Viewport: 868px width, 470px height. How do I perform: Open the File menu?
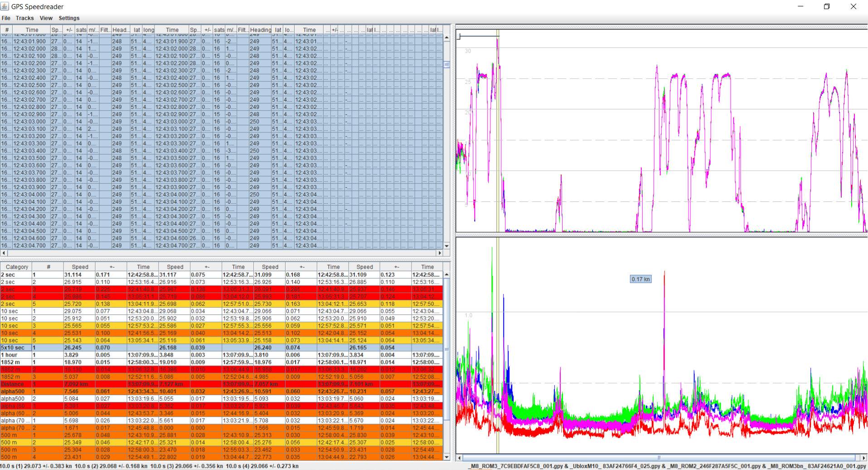(6, 18)
